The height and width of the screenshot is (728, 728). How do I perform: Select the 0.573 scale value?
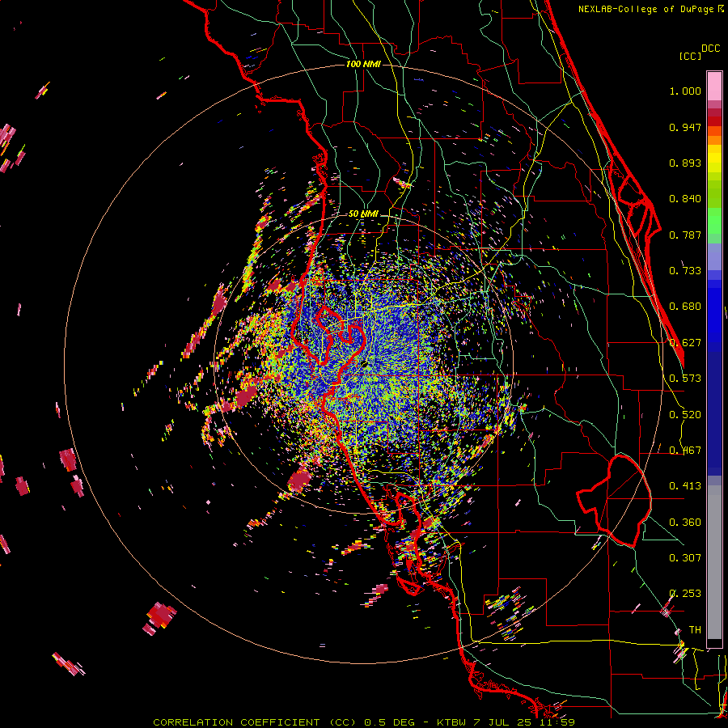point(685,379)
